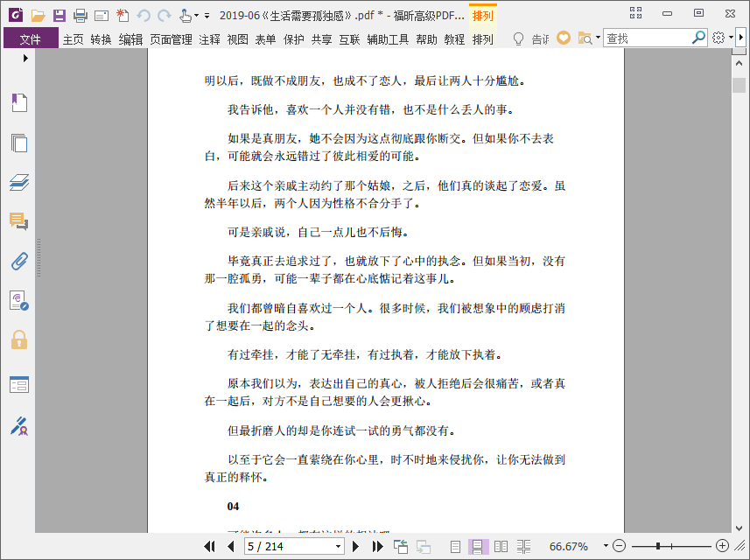Open the folder search dropdown arrow
This screenshot has width=750, height=560.
(x=598, y=38)
